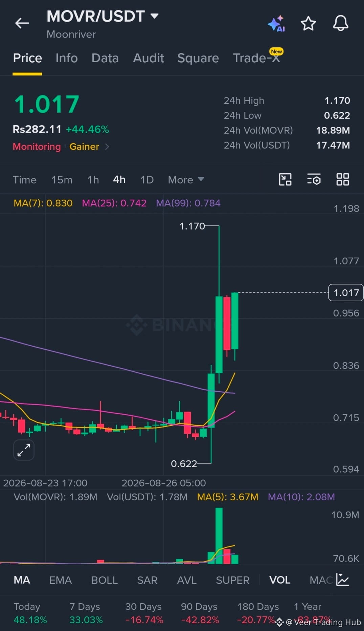The height and width of the screenshot is (631, 364).
Task: Tap the 90 Days -42.82% performance
Action: click(200, 613)
